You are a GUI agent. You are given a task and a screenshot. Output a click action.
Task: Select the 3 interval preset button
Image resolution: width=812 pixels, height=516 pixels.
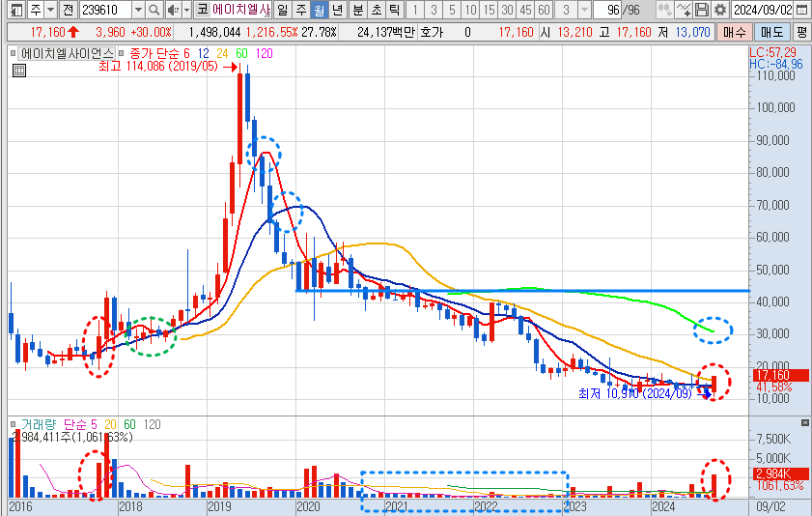coord(434,10)
